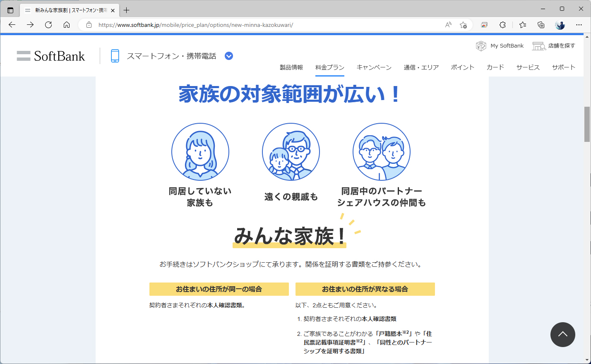Click the My SoftBank cube icon
Viewport: 591px width, 364px height.
[x=481, y=45]
